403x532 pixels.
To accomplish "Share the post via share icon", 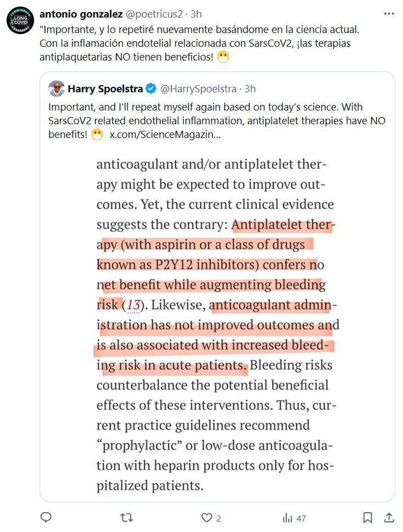I will [x=388, y=518].
